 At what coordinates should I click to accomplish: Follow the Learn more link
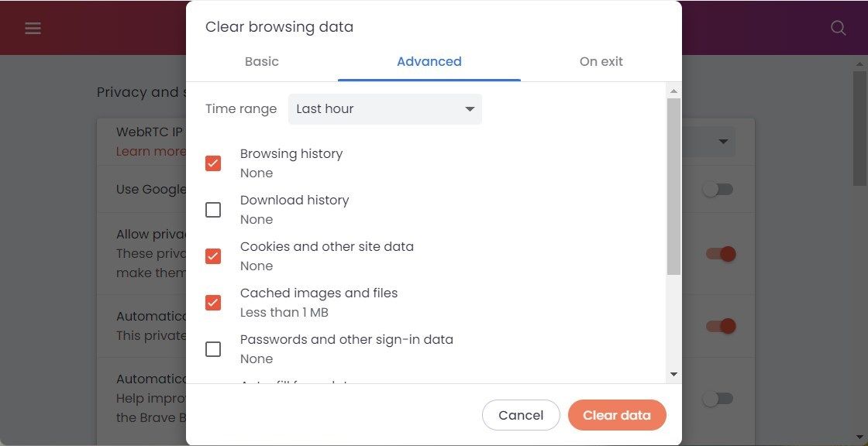[x=151, y=151]
